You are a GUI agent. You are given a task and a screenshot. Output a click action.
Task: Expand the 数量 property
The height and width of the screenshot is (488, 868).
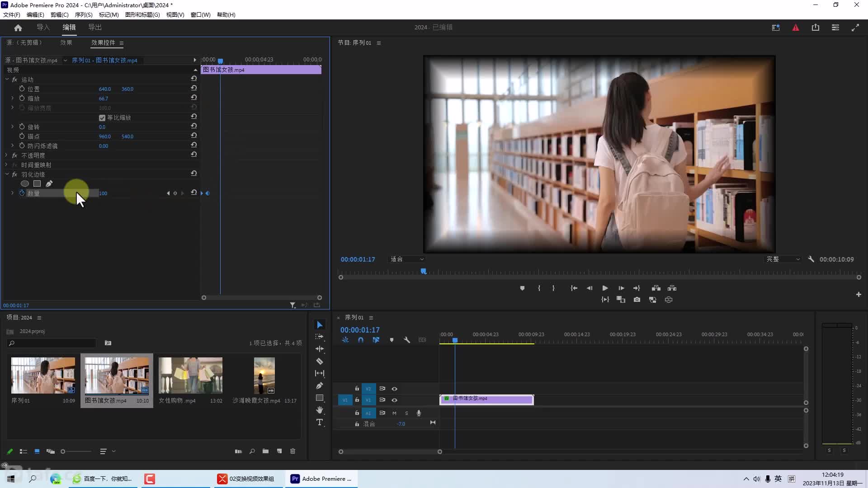click(x=12, y=193)
